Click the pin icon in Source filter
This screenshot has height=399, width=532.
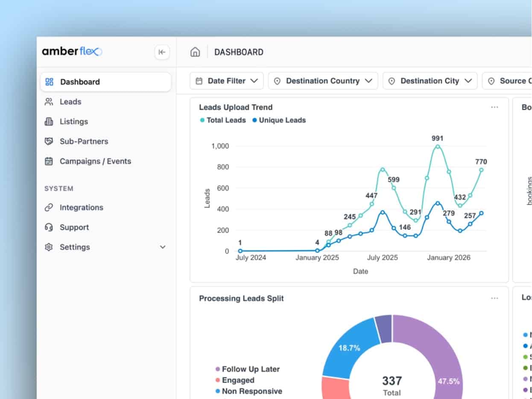pyautogui.click(x=491, y=81)
